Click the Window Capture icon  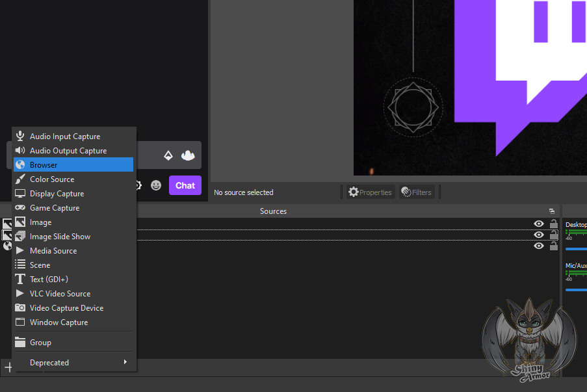pos(20,322)
